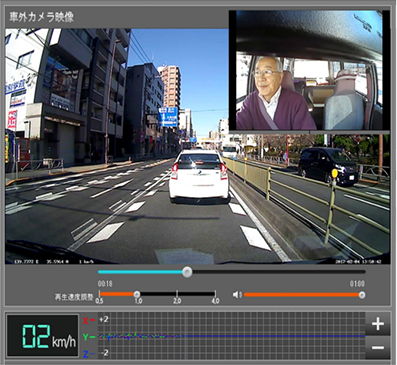Click the 00:18 elapsed time label

click(105, 284)
